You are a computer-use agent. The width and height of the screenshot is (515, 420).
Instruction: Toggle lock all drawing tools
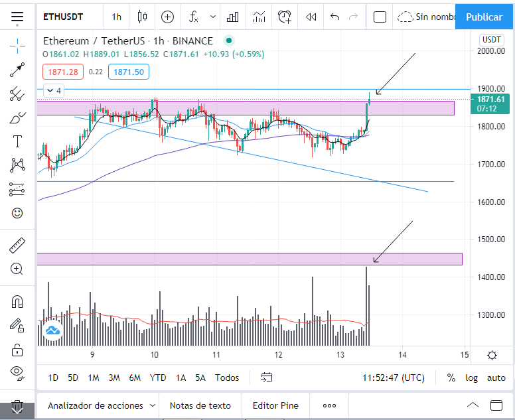(17, 350)
